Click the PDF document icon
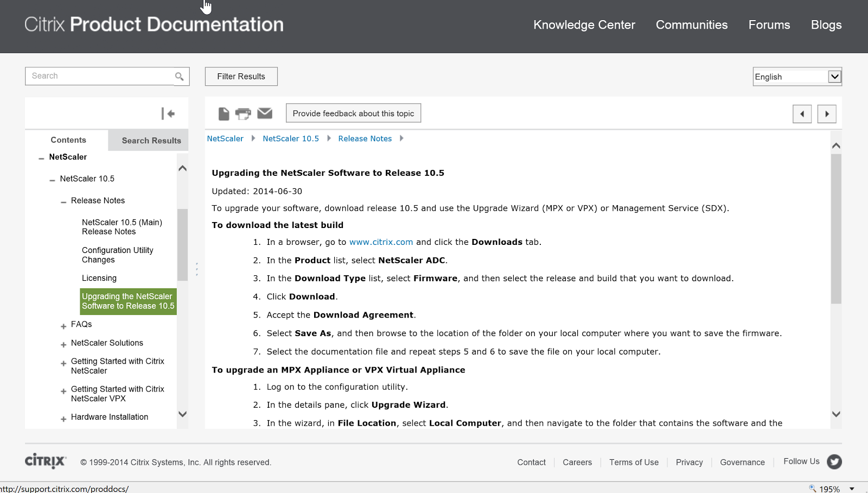The image size is (868, 493). (x=224, y=113)
